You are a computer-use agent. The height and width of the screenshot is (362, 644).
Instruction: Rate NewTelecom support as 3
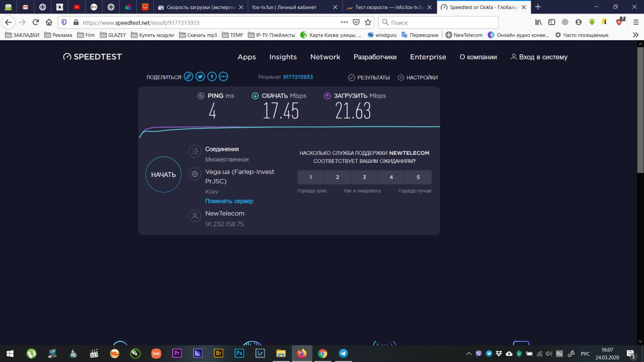pyautogui.click(x=364, y=177)
